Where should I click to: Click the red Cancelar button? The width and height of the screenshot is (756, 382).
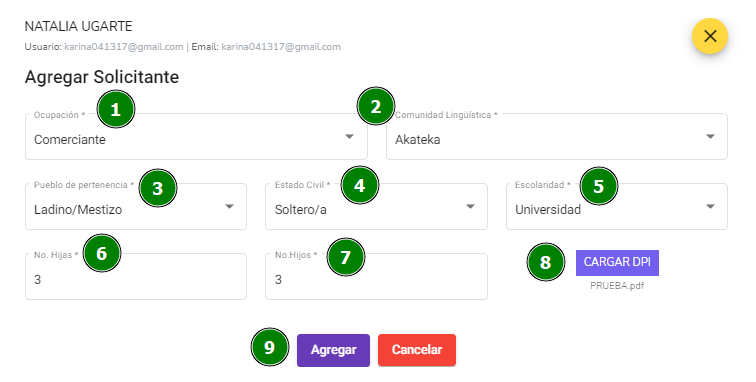coord(417,350)
